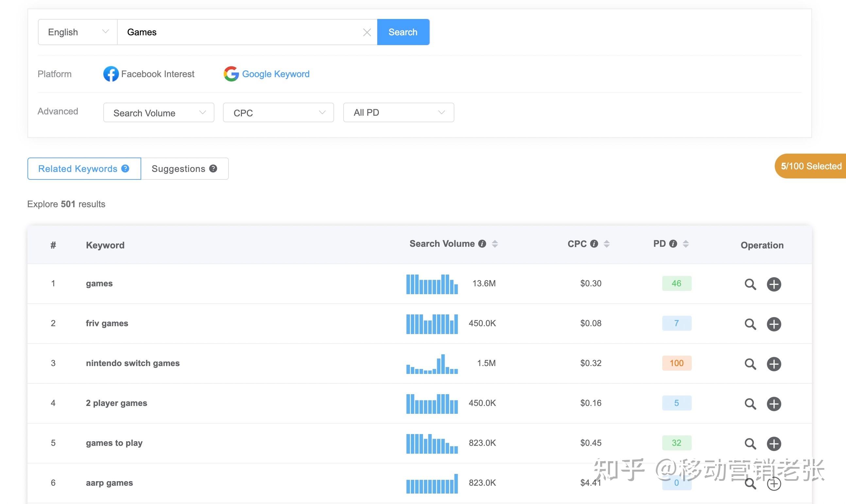
Task: Click the Suggestions help question mark icon
Action: [213, 168]
